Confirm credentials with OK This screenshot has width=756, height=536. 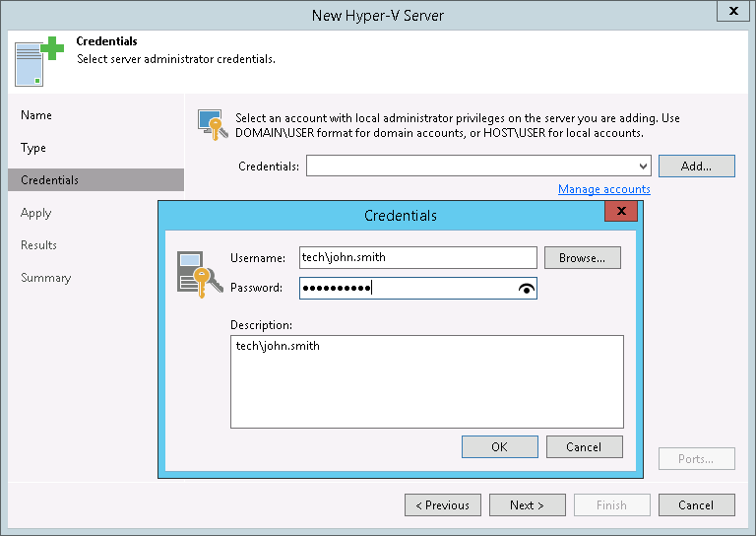point(500,446)
